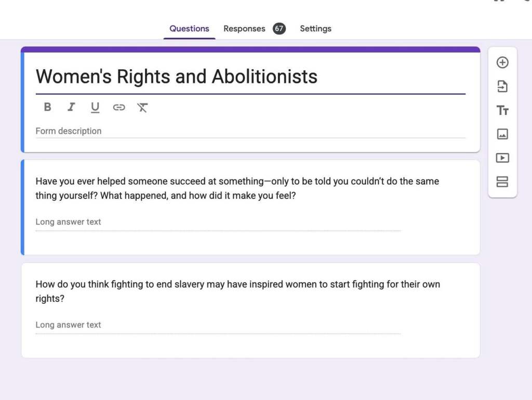This screenshot has height=400, width=532.
Task: Click the Insert link icon
Action: [119, 107]
